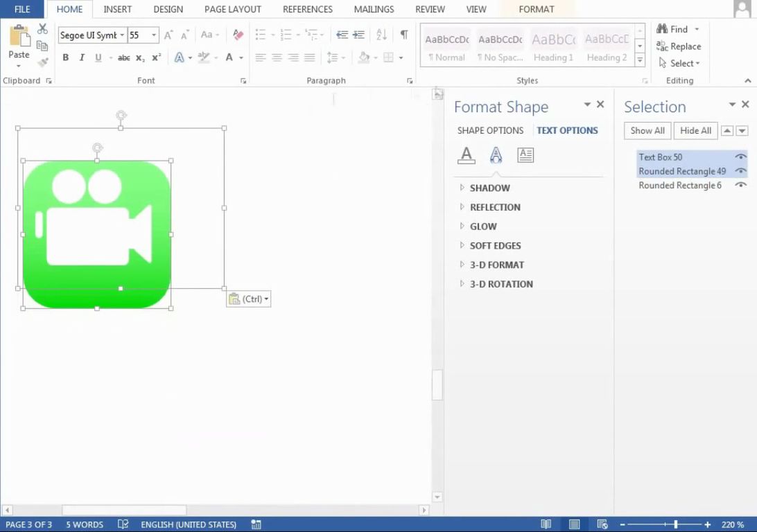Hide Rounded Rectangle 6 via eye icon

[x=740, y=185]
